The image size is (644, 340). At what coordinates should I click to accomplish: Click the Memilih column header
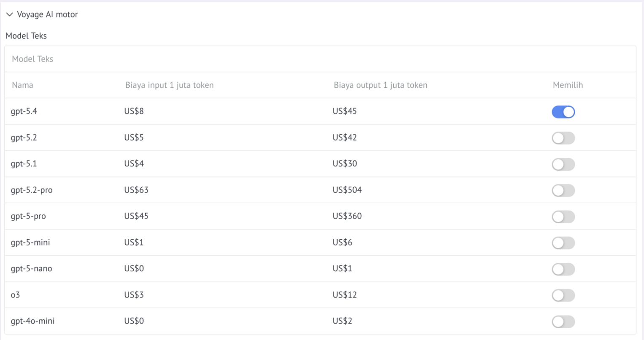click(568, 85)
